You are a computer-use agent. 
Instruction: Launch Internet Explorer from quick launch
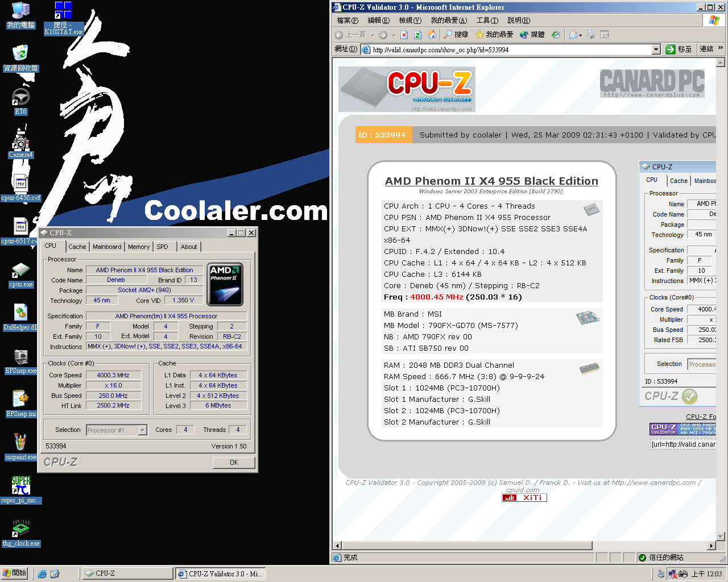click(x=42, y=573)
